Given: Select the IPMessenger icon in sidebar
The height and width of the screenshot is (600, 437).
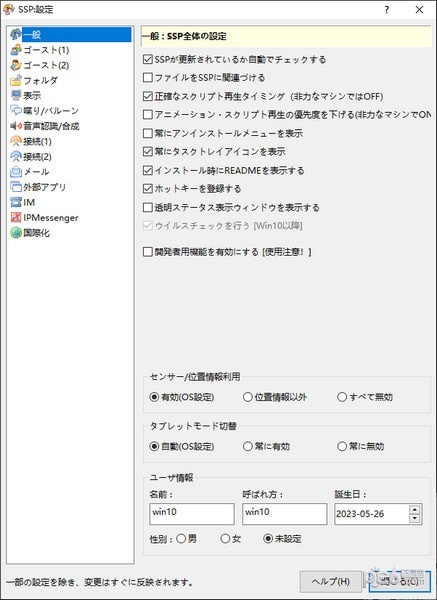Looking at the screenshot, I should point(16,218).
